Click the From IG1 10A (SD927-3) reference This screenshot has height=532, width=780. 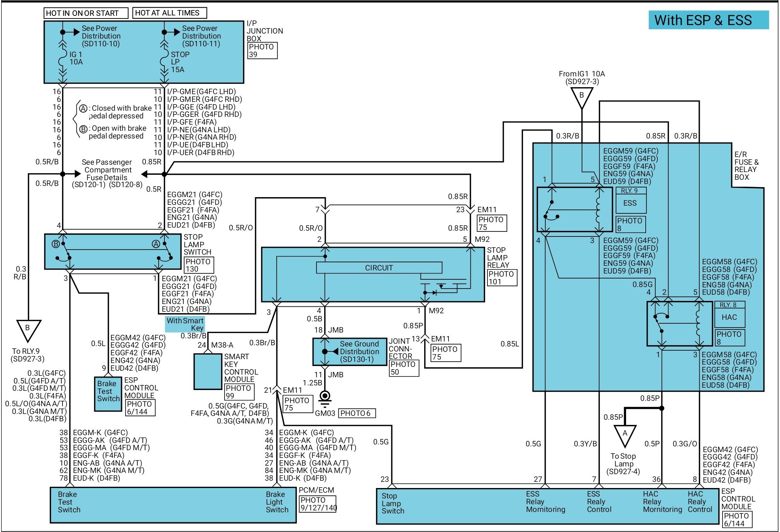pyautogui.click(x=582, y=78)
